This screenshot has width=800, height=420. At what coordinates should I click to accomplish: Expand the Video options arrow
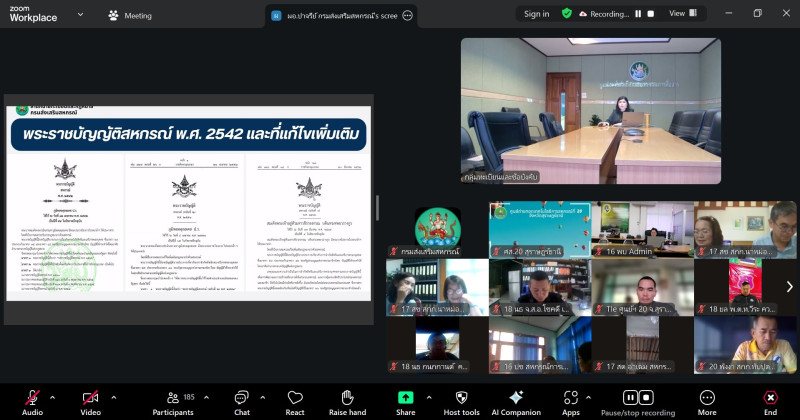tap(113, 396)
